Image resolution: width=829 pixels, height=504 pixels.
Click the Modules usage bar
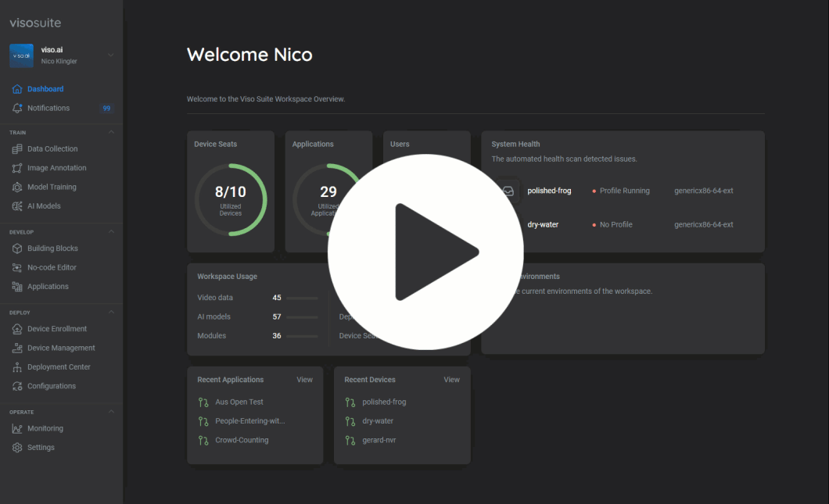coord(302,336)
